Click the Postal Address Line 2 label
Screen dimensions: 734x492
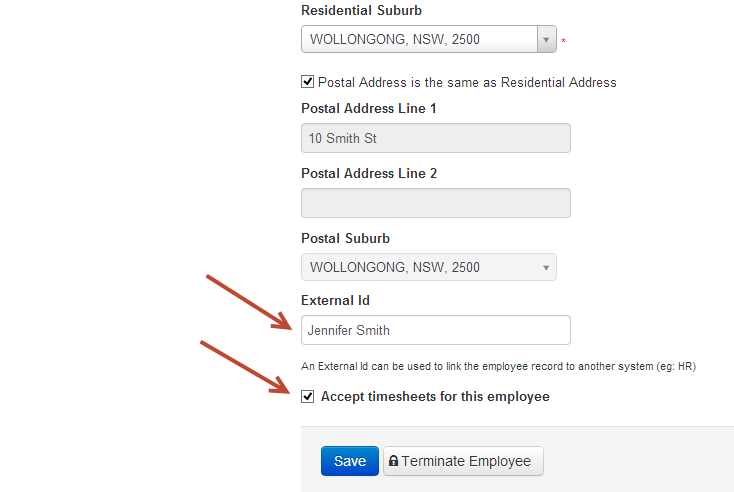coord(369,173)
